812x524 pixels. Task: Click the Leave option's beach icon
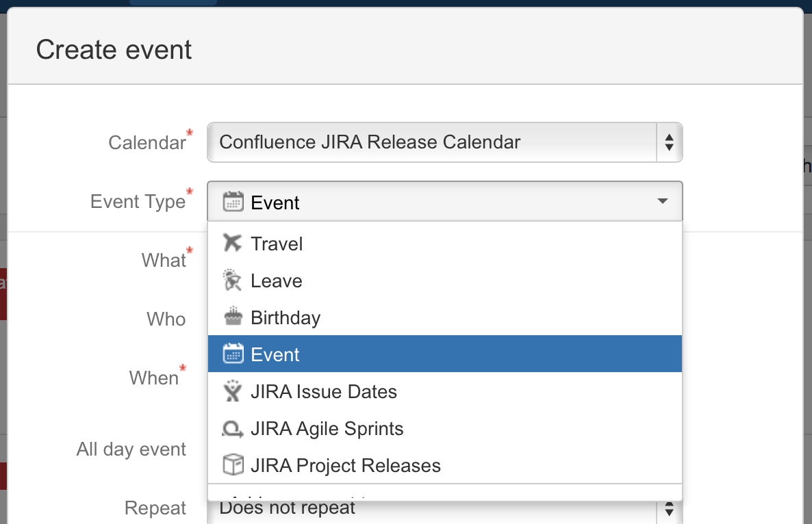(233, 280)
